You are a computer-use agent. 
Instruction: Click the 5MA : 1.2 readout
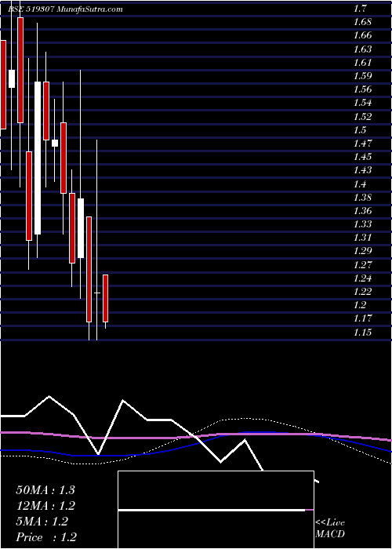pyautogui.click(x=42, y=522)
